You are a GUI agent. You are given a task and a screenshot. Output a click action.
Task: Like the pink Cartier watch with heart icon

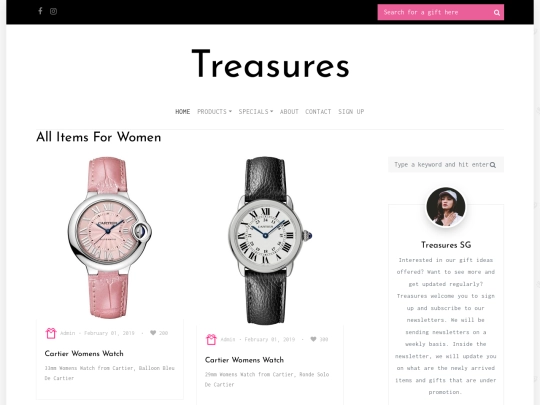pyautogui.click(x=153, y=333)
